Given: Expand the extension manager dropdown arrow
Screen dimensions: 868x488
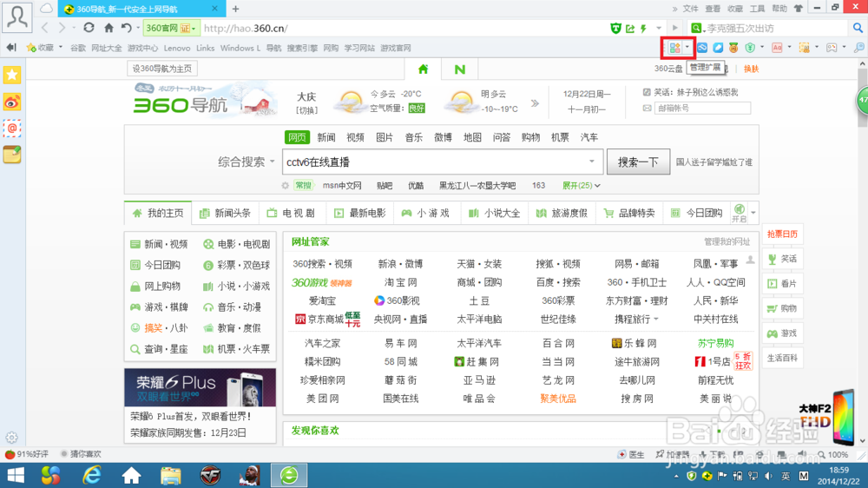Looking at the screenshot, I should pyautogui.click(x=687, y=48).
